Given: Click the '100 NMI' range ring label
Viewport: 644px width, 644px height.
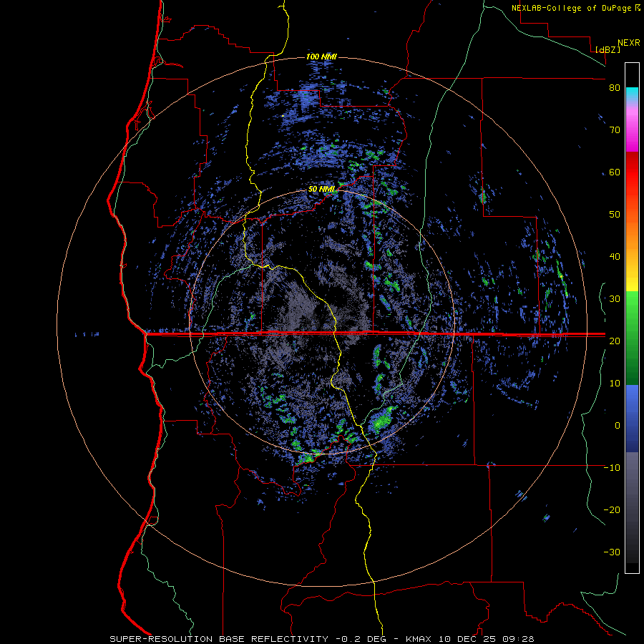Looking at the screenshot, I should [321, 57].
